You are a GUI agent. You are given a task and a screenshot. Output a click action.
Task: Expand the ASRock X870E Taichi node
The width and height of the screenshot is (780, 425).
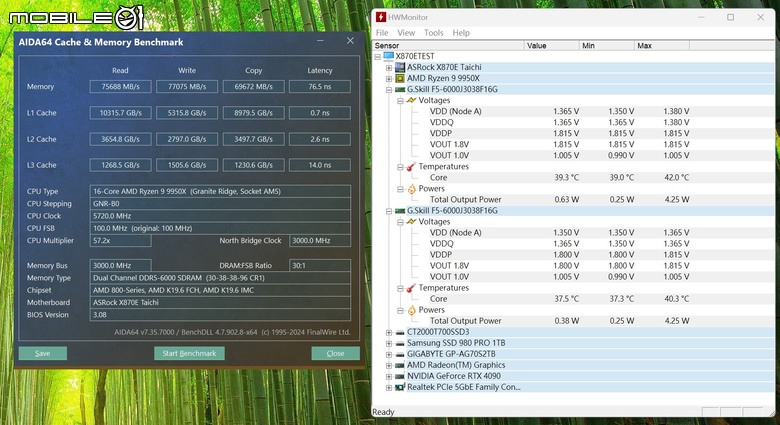pyautogui.click(x=389, y=67)
